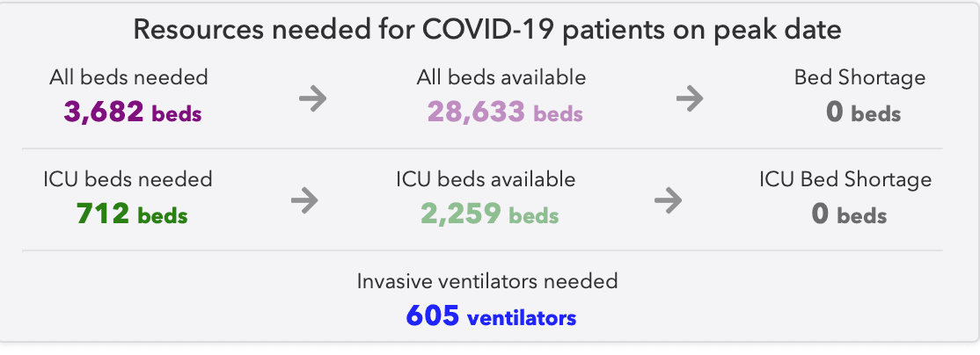Click the 0 beds ICU Bed Shortage value
The width and height of the screenshot is (980, 355).
tap(849, 214)
